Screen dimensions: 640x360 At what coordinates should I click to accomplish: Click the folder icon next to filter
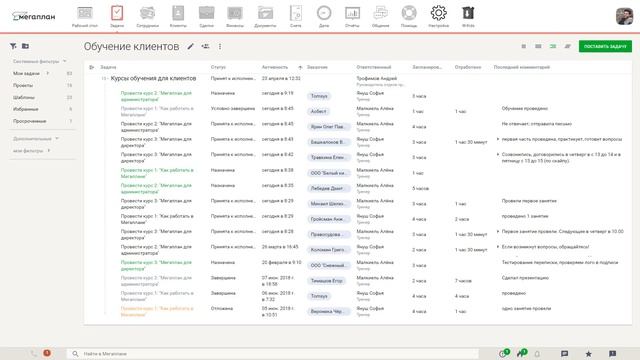(x=25, y=46)
